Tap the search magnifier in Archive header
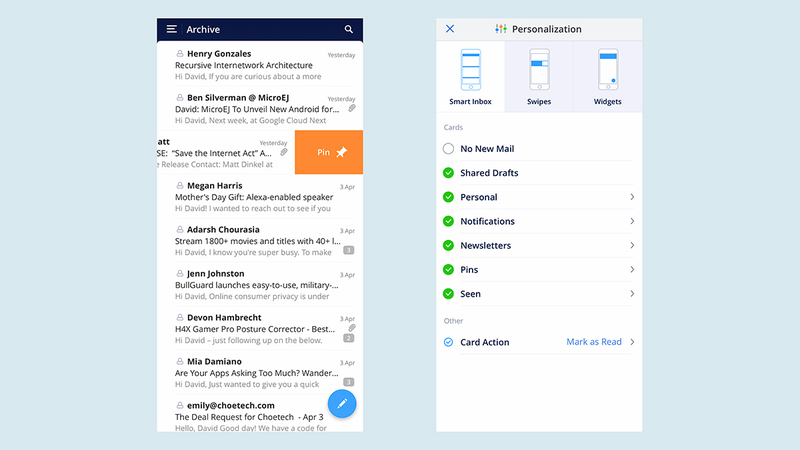The width and height of the screenshot is (800, 450). (x=348, y=29)
